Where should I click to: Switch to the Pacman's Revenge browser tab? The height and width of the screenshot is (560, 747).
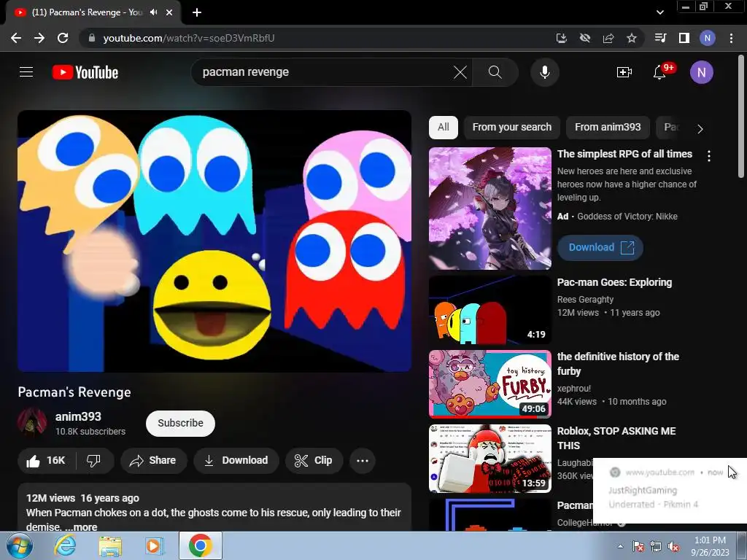(88, 12)
